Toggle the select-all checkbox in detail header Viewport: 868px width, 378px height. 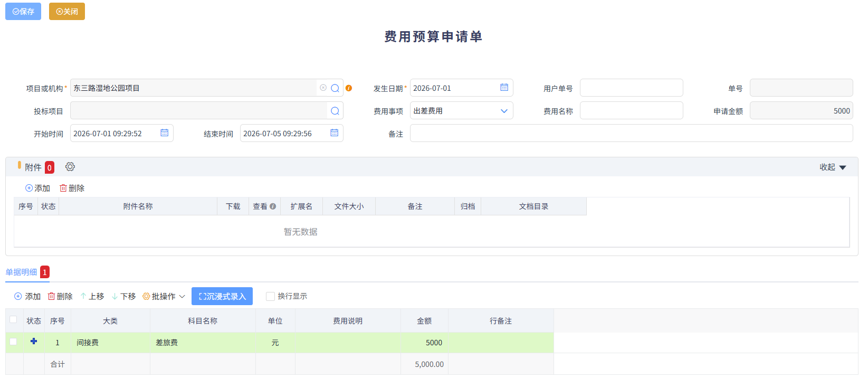pyautogui.click(x=13, y=319)
